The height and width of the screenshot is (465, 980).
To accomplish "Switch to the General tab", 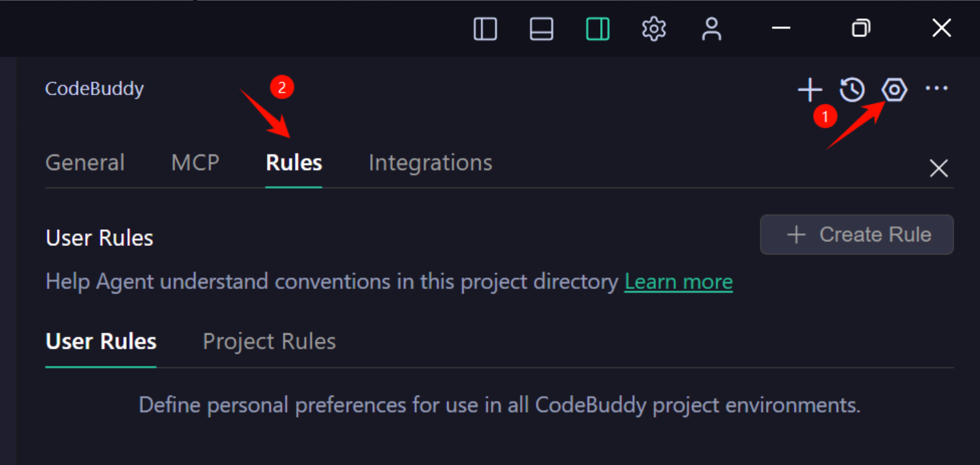I will pos(84,163).
